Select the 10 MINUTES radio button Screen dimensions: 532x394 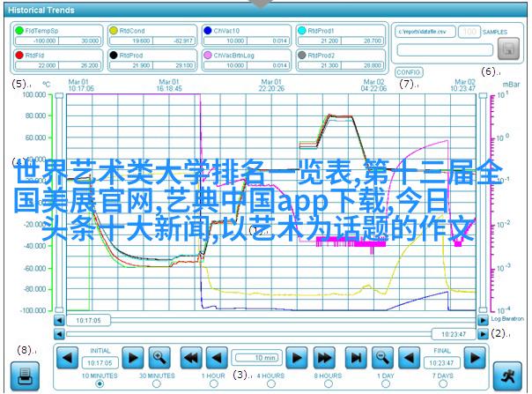point(100,384)
